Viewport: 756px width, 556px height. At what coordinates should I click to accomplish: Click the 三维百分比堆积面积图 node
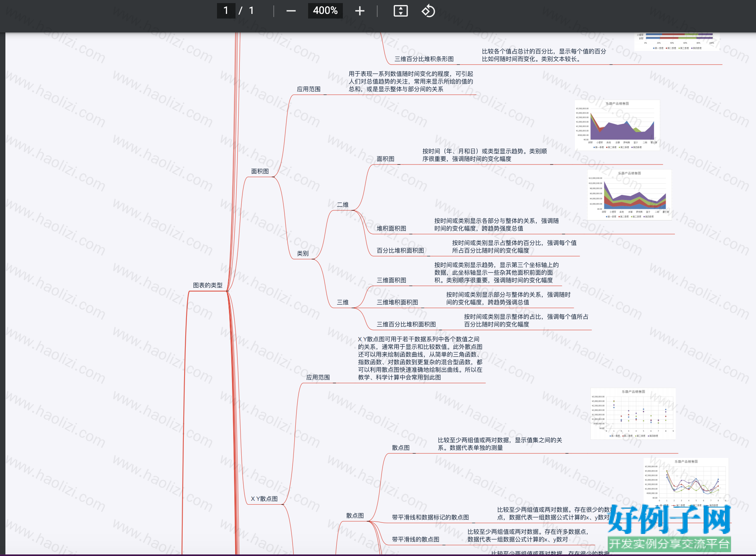tap(406, 324)
